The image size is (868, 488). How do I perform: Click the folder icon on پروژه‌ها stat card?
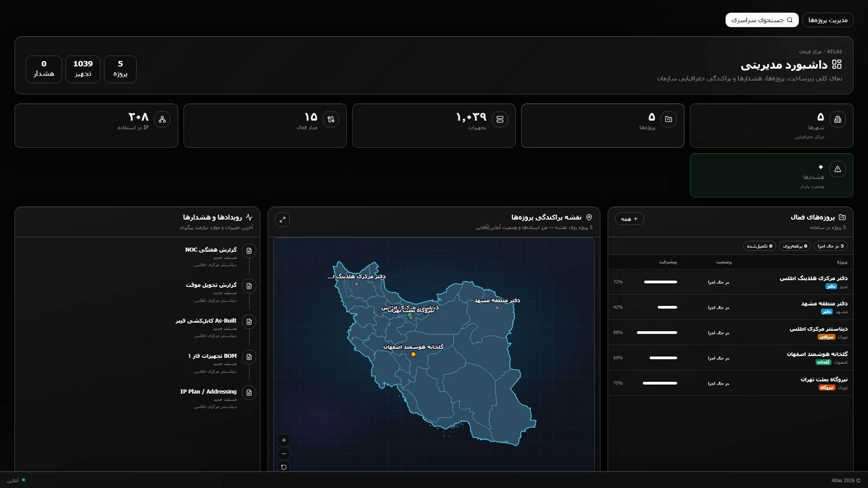[x=669, y=119]
